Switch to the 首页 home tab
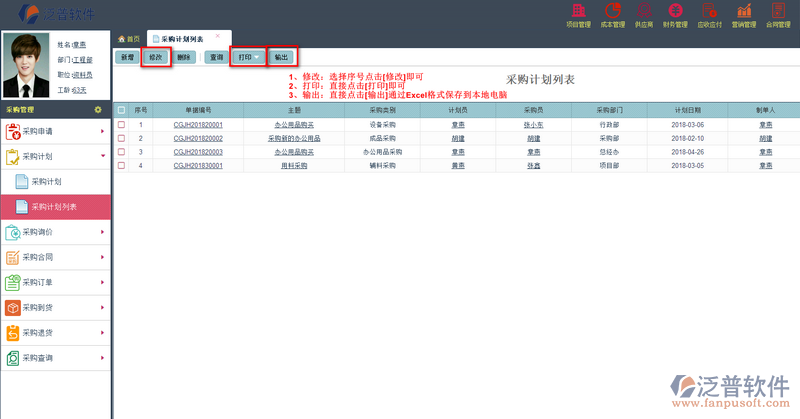Screen dimensions: 800x419 (128, 38)
